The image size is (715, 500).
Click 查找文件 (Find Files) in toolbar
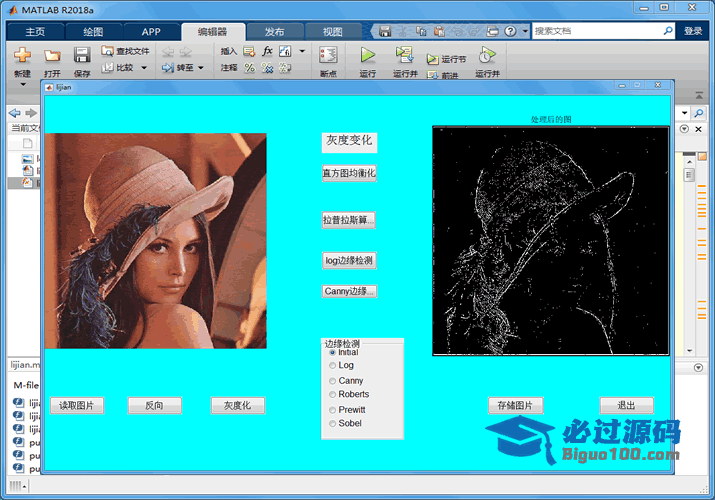point(125,51)
